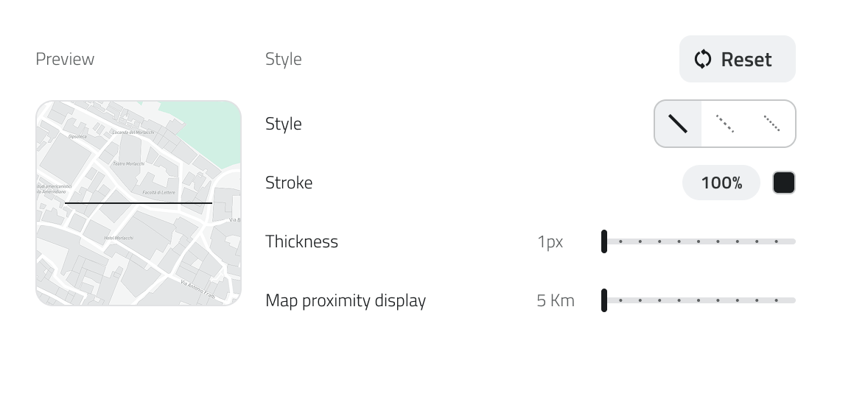The image size is (868, 399).
Task: Set Thickness slider to its last dot
Action: click(776, 241)
